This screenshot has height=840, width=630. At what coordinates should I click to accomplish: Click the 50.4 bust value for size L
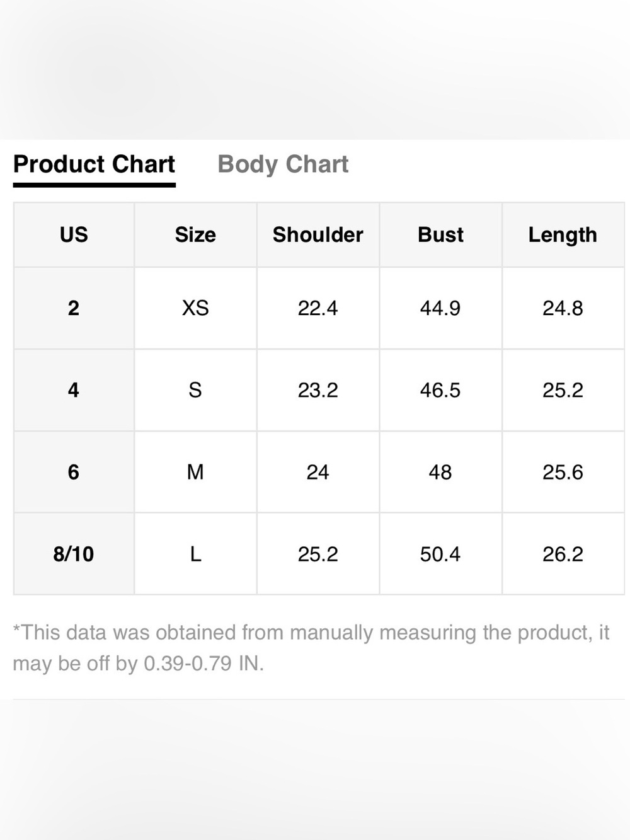point(440,554)
